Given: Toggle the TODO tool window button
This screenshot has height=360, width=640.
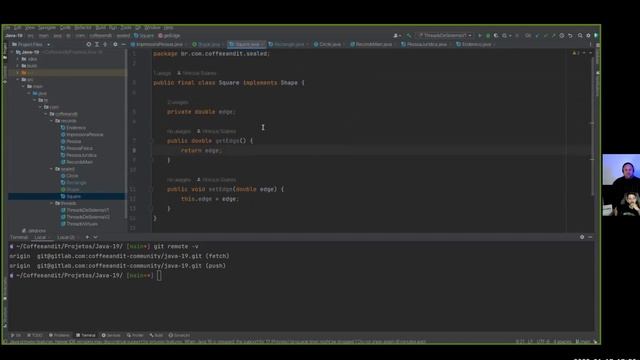Looking at the screenshot, I should point(35,336).
